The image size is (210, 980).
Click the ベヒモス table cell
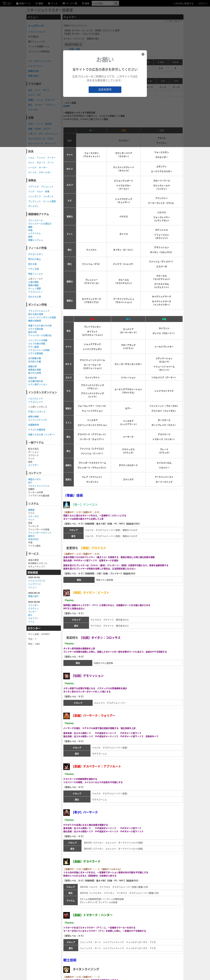pyautogui.click(x=123, y=216)
